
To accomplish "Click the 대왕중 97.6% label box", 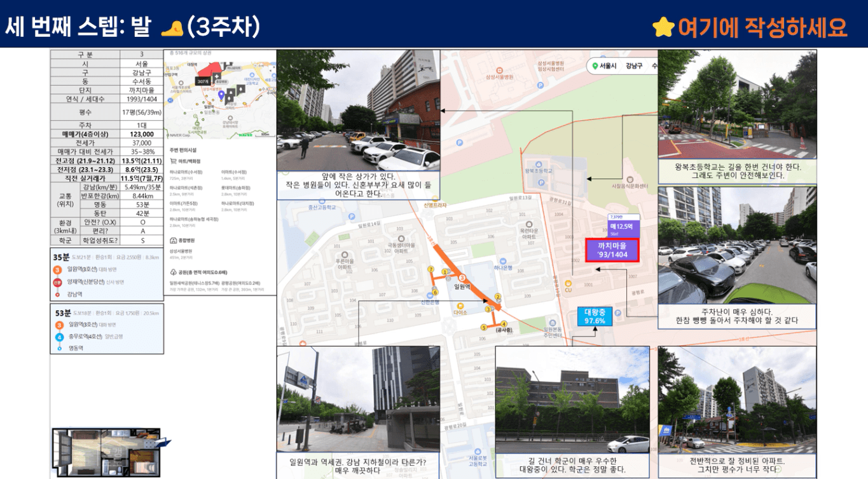I will [x=595, y=316].
